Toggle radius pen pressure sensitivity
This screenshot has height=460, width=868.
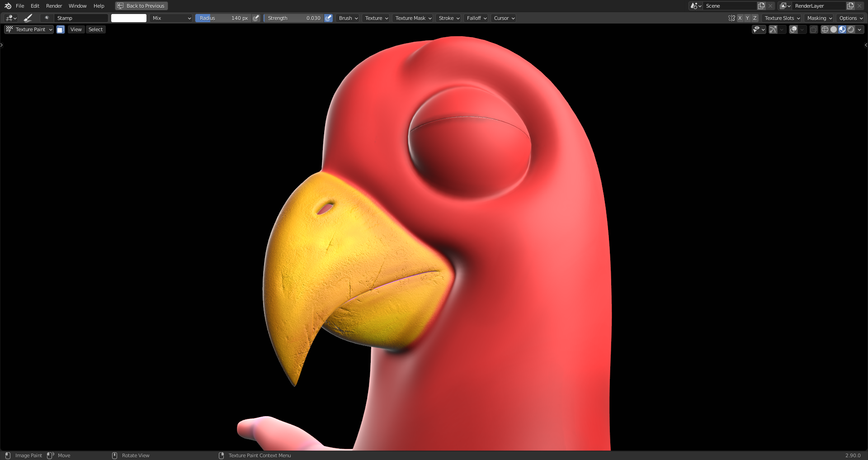[256, 18]
